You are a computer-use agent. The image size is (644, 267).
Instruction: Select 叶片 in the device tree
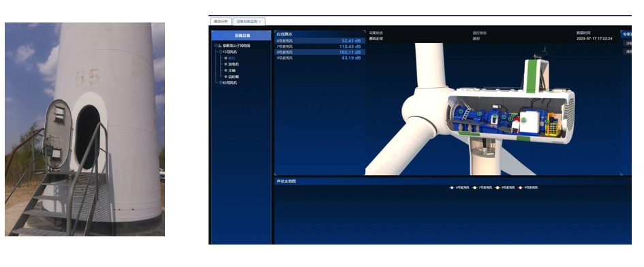click(x=232, y=59)
